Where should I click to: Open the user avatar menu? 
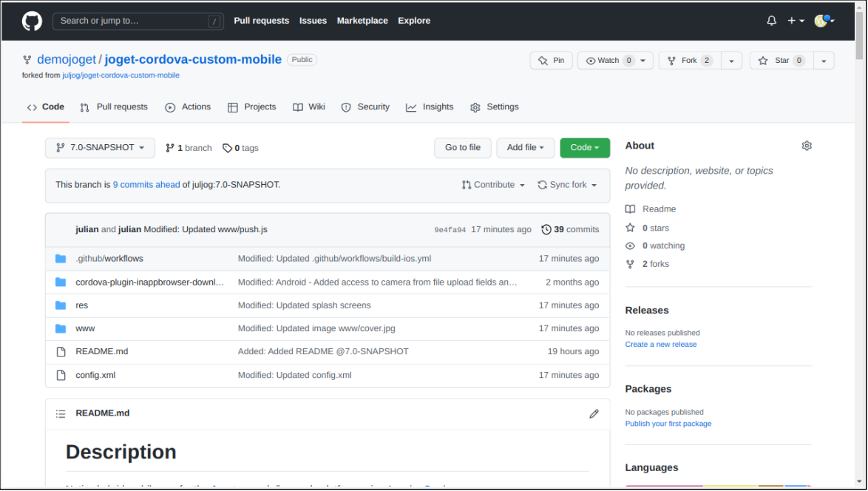click(x=824, y=21)
